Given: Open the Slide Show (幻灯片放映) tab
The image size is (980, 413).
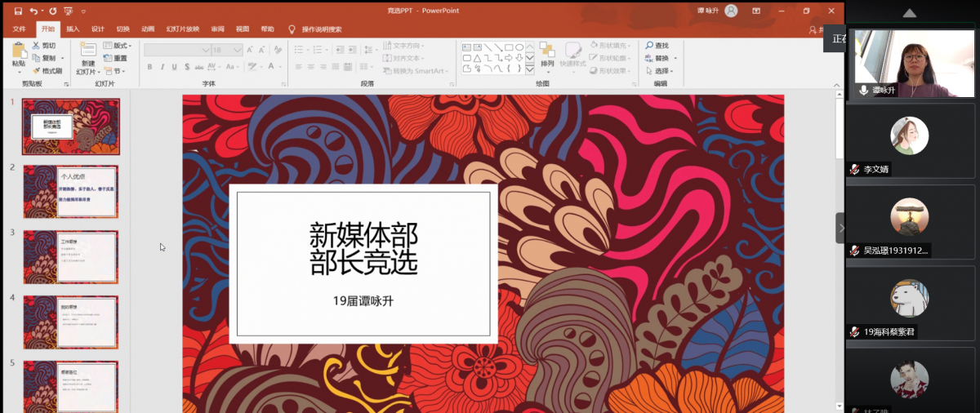Looking at the screenshot, I should [182, 29].
